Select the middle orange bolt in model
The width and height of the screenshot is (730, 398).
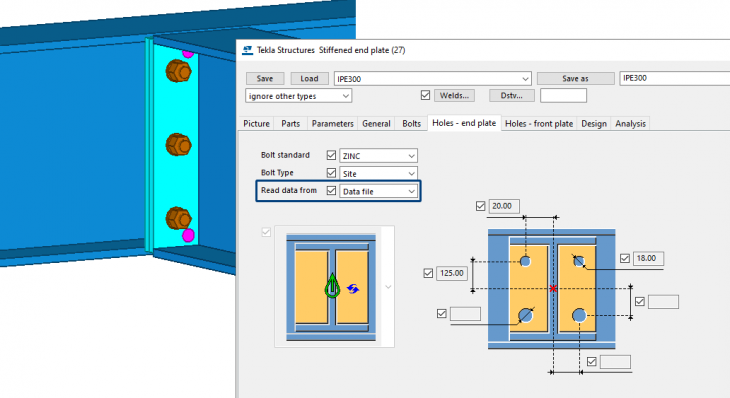pyautogui.click(x=178, y=144)
